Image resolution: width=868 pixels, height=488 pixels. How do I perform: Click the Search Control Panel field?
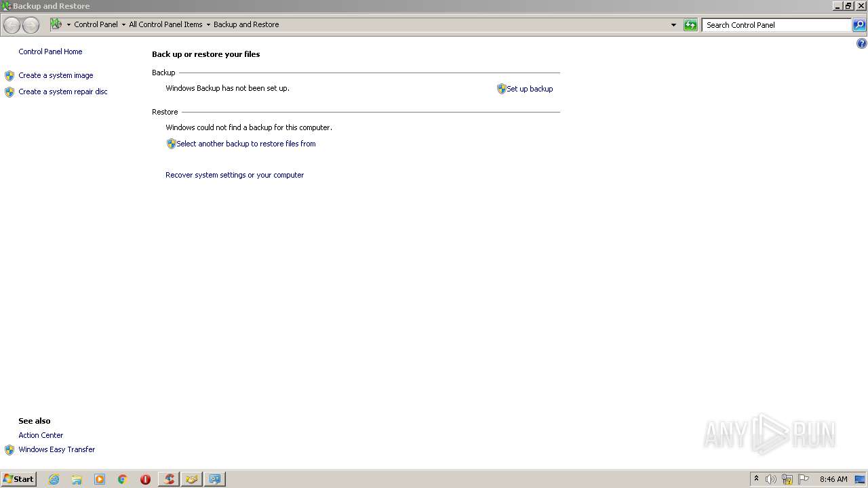tap(776, 25)
